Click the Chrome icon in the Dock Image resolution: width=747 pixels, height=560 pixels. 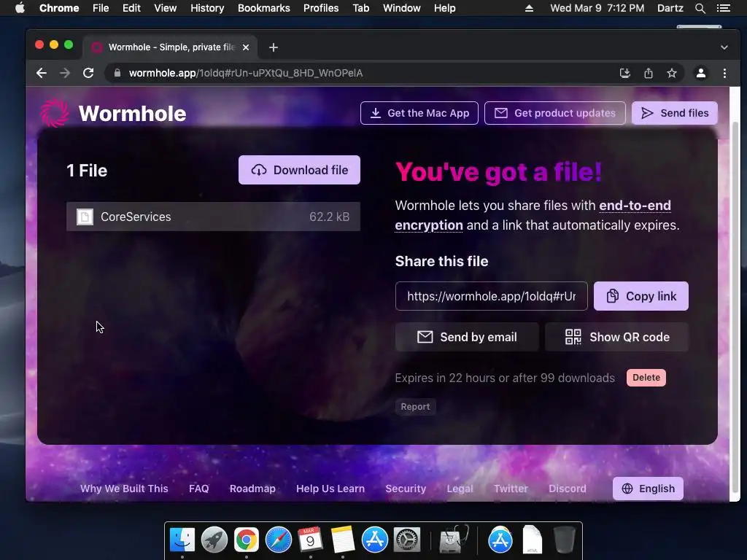coord(247,540)
